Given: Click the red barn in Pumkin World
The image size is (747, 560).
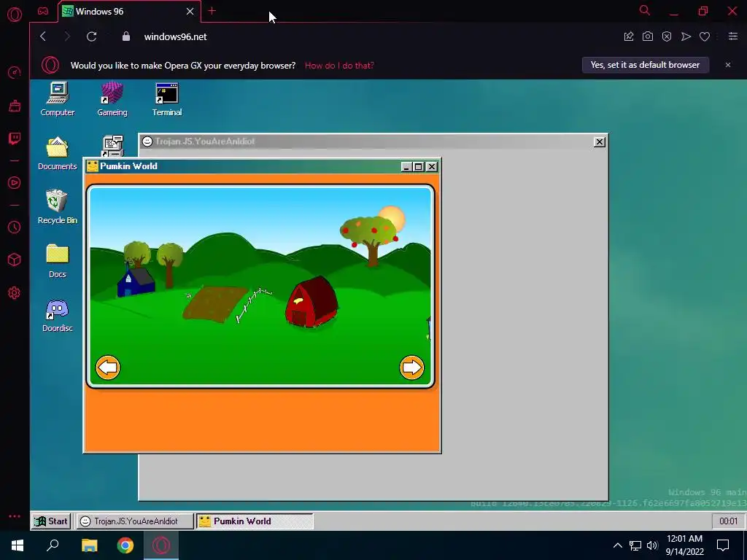Looking at the screenshot, I should point(311,302).
